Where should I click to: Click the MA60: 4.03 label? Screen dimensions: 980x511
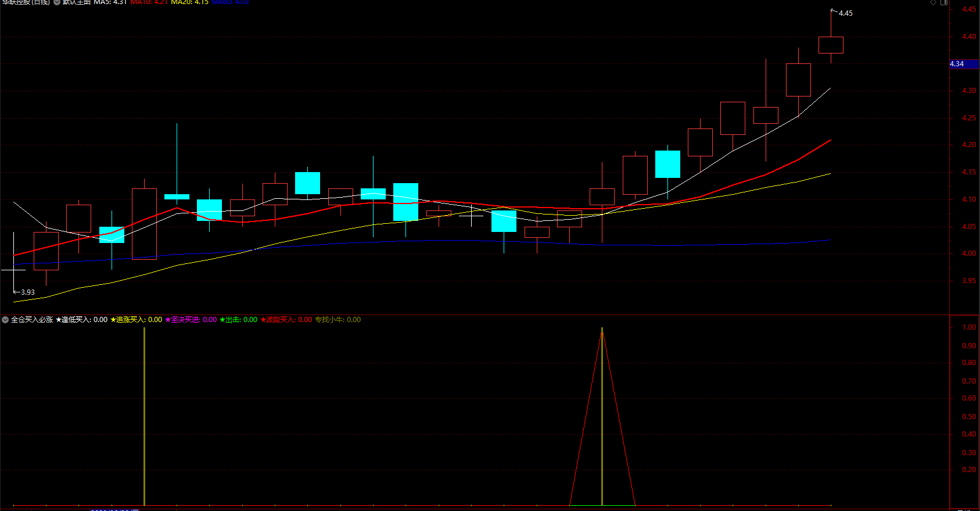230,2
